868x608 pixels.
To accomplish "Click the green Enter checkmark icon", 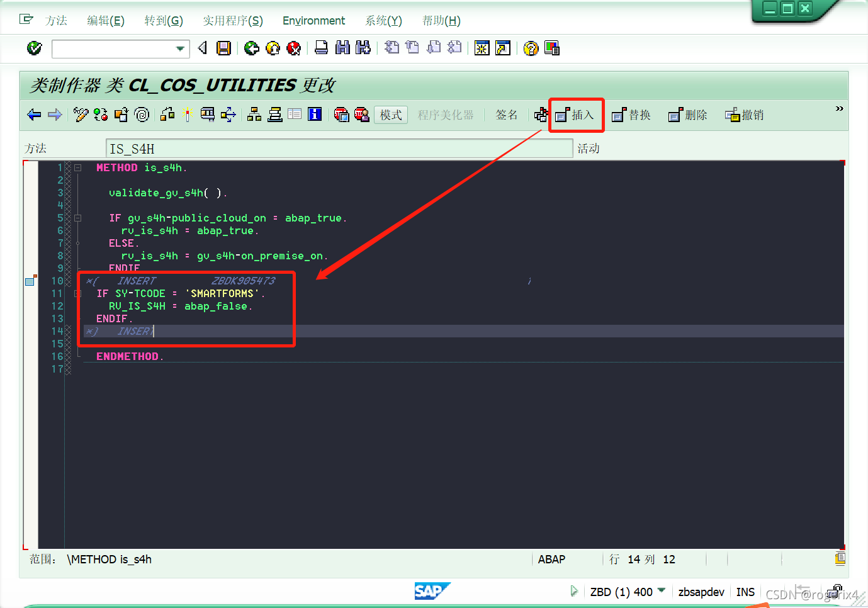I will (x=35, y=48).
